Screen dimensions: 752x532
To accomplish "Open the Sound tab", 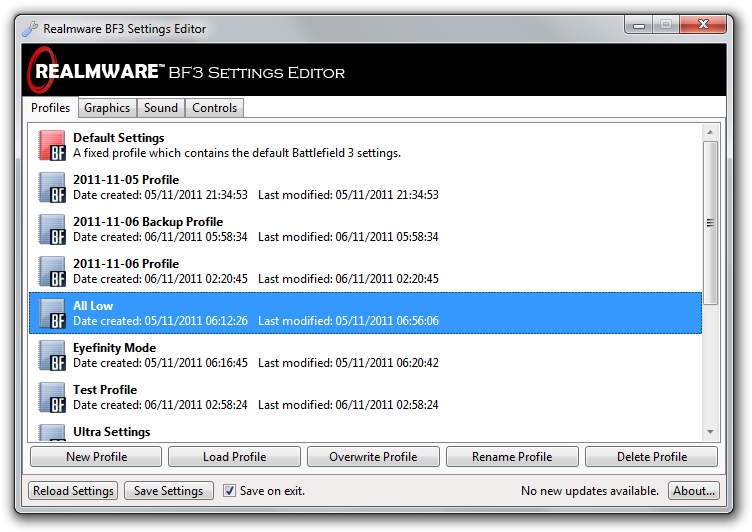I will (x=160, y=108).
